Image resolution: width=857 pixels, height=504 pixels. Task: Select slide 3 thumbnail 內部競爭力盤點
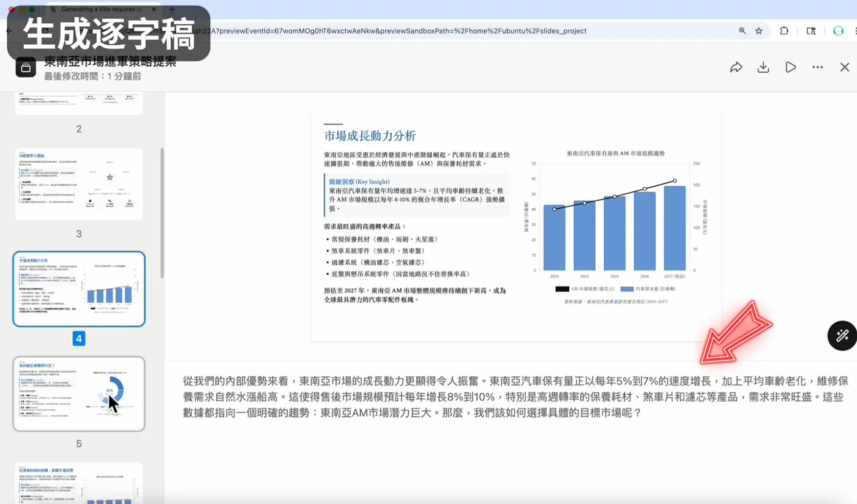pyautogui.click(x=79, y=184)
